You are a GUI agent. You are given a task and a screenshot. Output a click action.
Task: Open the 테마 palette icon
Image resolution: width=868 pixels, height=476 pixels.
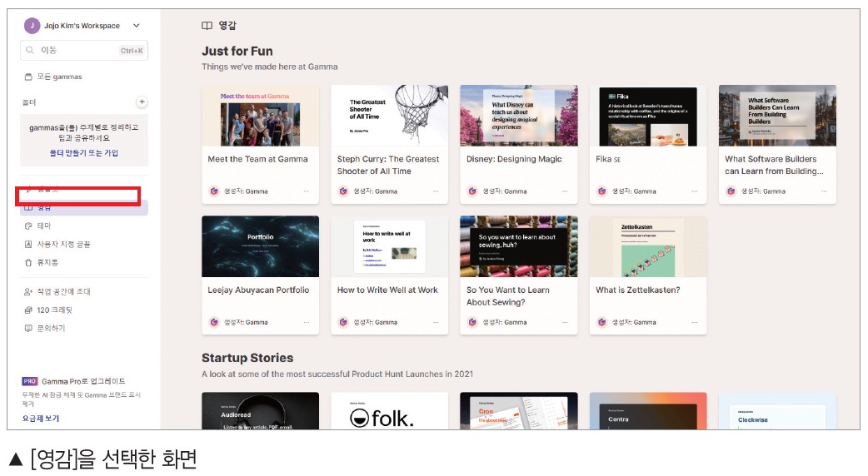(29, 226)
